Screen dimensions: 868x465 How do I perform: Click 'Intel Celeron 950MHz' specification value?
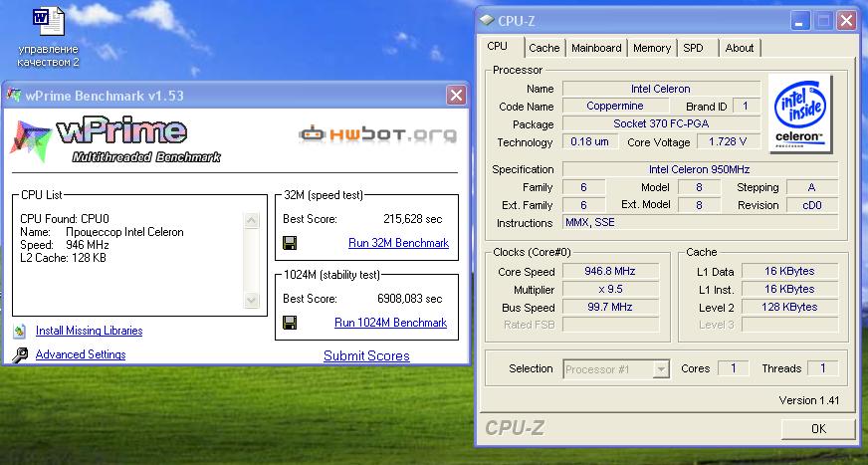tap(700, 169)
